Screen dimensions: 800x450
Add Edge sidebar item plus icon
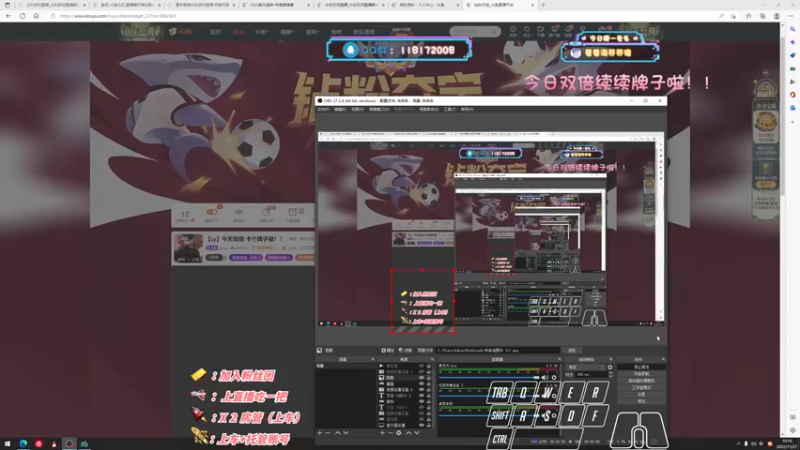click(x=792, y=122)
